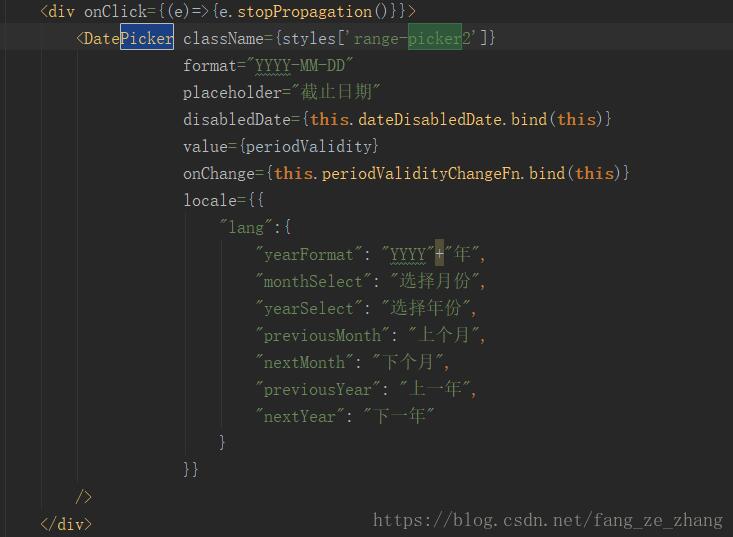733x537 pixels.
Task: Click the "yearSelect" key
Action: click(x=309, y=308)
